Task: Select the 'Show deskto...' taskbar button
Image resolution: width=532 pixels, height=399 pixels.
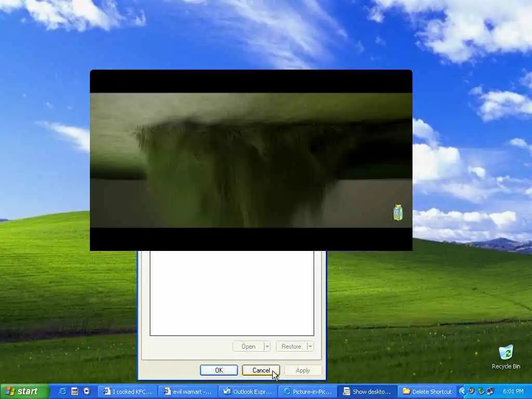Action: coord(368,392)
